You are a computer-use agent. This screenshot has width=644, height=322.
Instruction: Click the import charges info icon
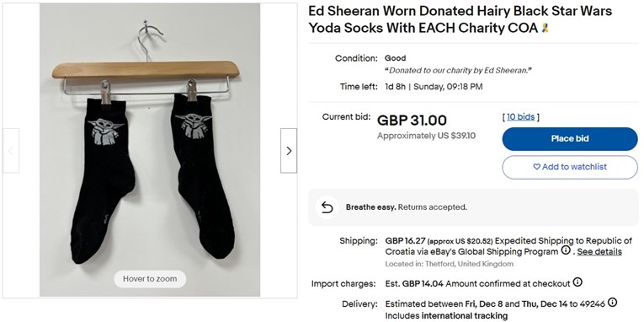[577, 282]
